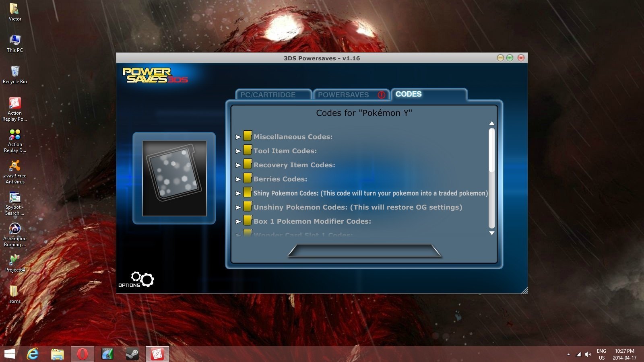Screen dimensions: 644x362
Task: Expand the Box 1 Pokemon Modifier arrow
Action: point(238,222)
